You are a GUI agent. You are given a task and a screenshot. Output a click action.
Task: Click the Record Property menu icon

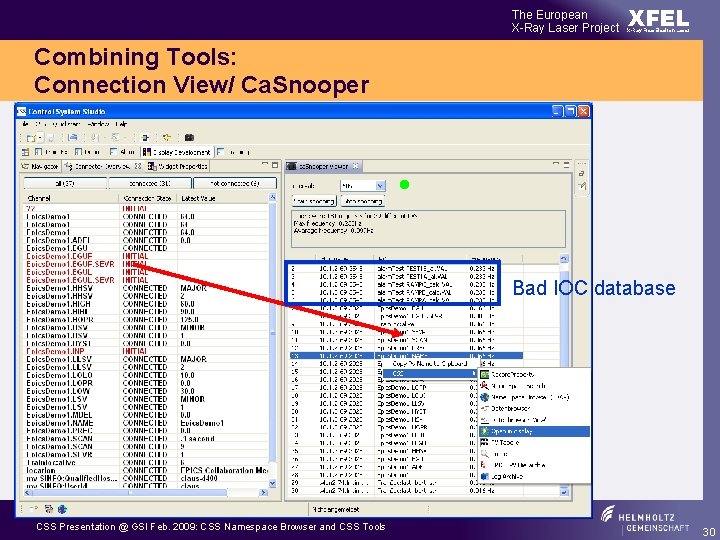point(484,375)
